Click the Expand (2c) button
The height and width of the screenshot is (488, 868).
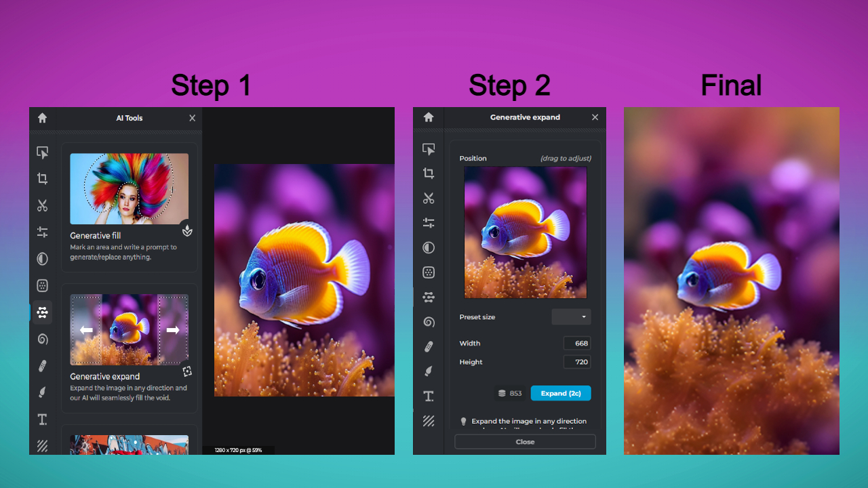pyautogui.click(x=561, y=393)
